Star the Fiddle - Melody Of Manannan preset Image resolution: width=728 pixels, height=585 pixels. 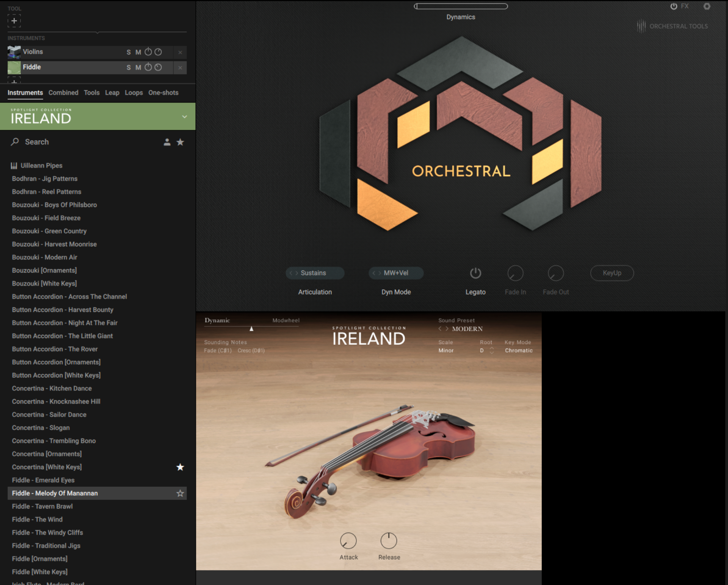[180, 493]
